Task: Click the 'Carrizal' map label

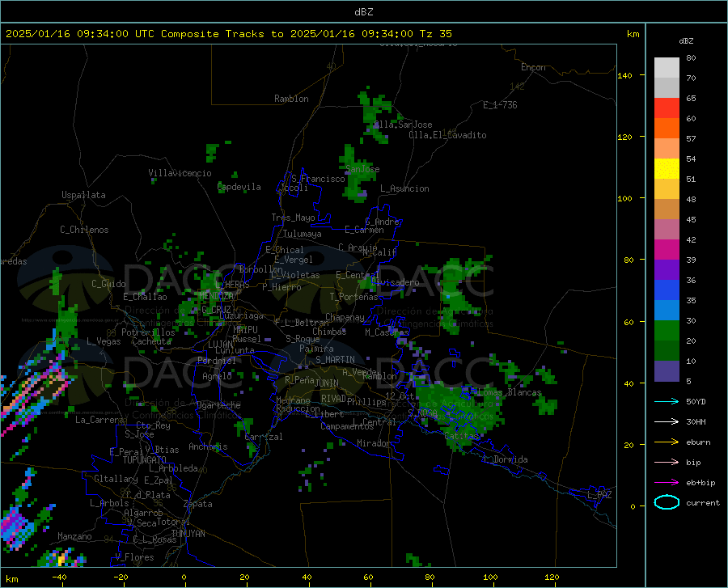Action: tap(263, 437)
